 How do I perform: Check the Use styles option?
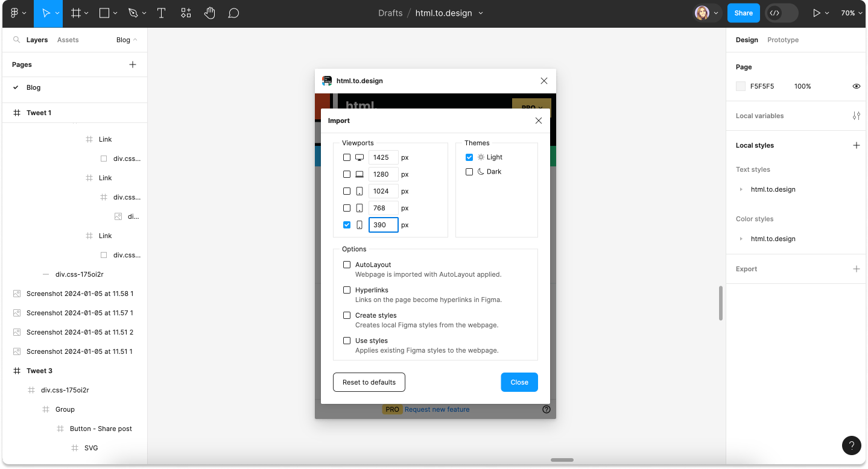tap(347, 341)
